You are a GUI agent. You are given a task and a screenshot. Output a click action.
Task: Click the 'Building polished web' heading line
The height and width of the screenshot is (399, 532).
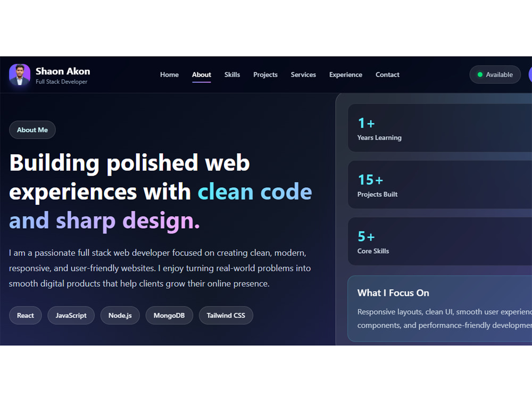(x=130, y=163)
